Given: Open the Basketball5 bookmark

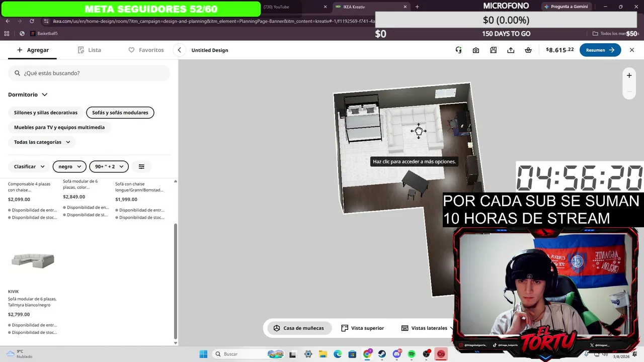Looking at the screenshot, I should coord(44,34).
